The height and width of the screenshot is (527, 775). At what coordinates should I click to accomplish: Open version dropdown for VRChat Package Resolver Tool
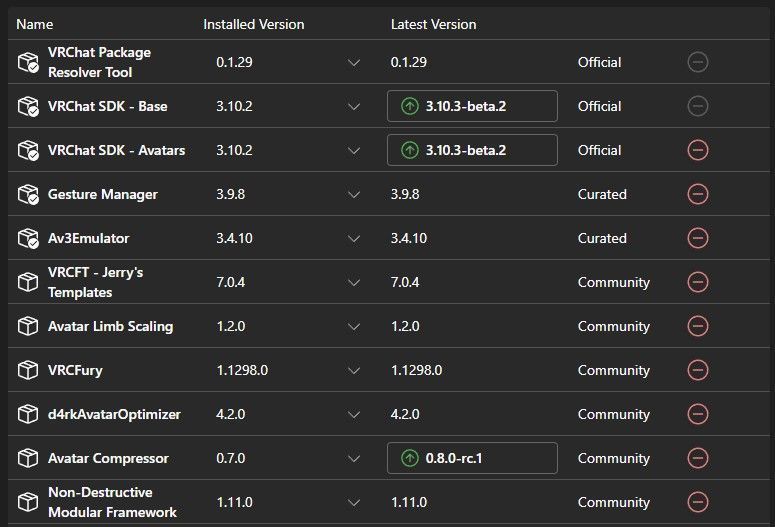click(354, 63)
